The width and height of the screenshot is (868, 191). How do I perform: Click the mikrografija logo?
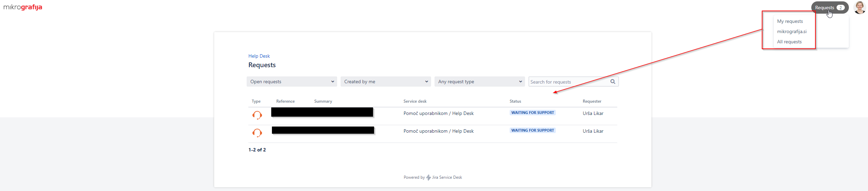(23, 7)
